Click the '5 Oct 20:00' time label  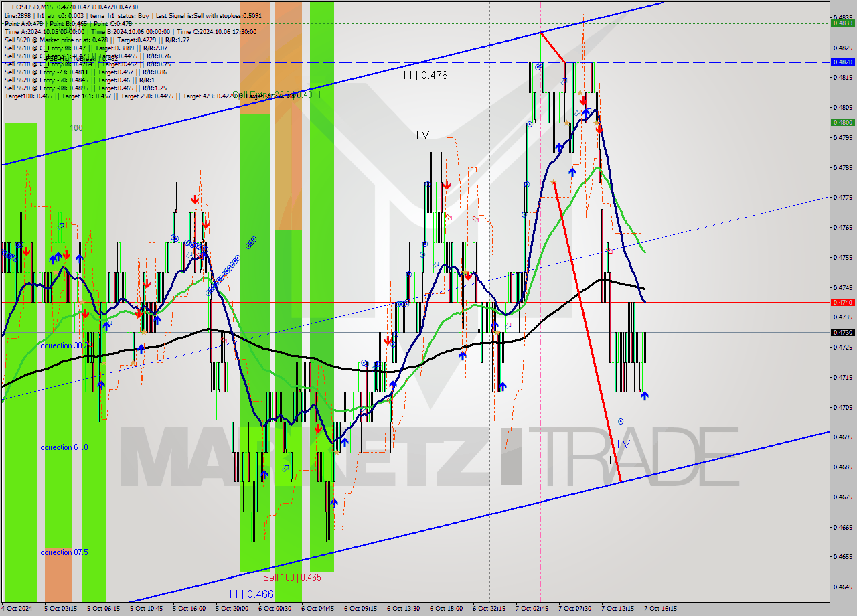point(232,609)
